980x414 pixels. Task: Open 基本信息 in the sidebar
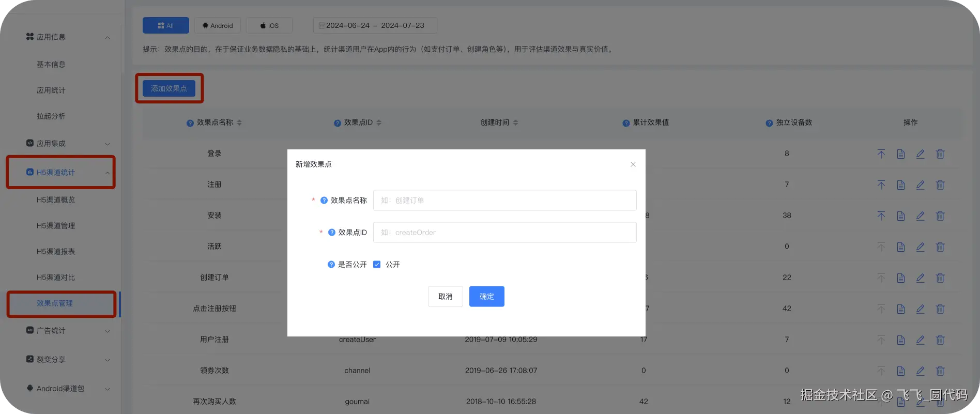coord(51,64)
